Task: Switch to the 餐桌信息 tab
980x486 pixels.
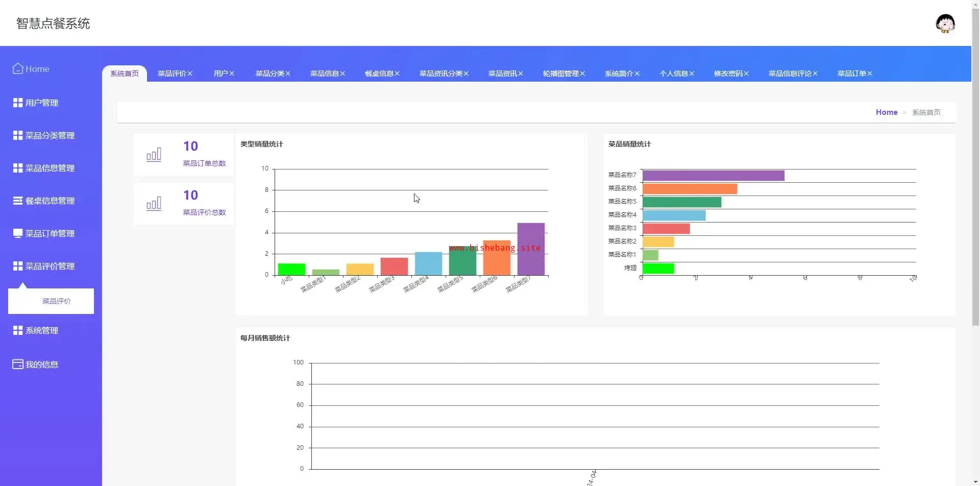Action: (379, 74)
